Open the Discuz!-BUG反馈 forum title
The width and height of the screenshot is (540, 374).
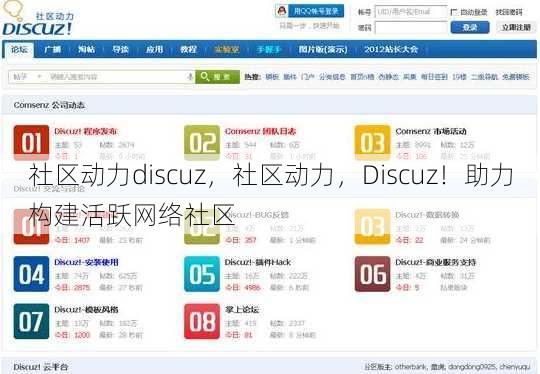coord(258,215)
